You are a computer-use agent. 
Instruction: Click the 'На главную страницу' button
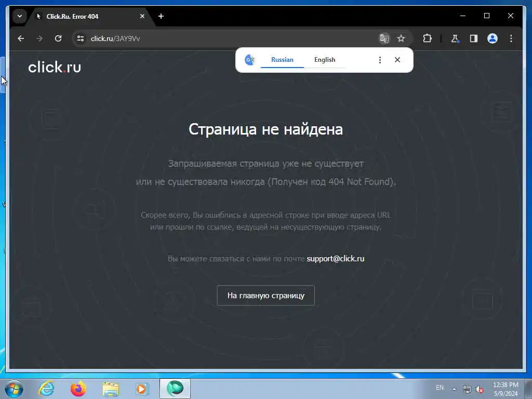tap(265, 296)
